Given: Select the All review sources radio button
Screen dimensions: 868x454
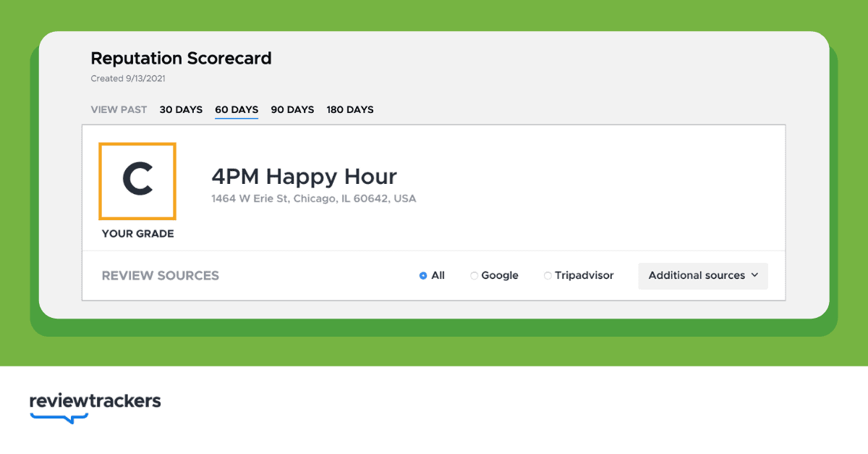Looking at the screenshot, I should click(423, 276).
